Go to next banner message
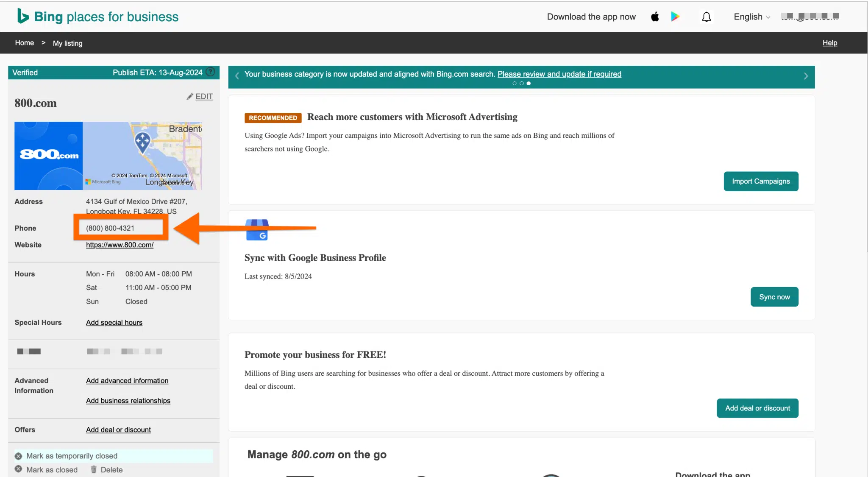Viewport: 868px width, 477px height. (806, 76)
